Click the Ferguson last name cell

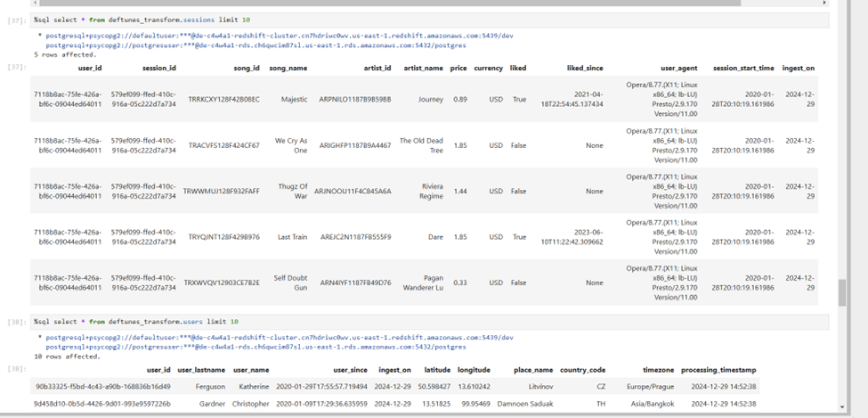pos(207,387)
